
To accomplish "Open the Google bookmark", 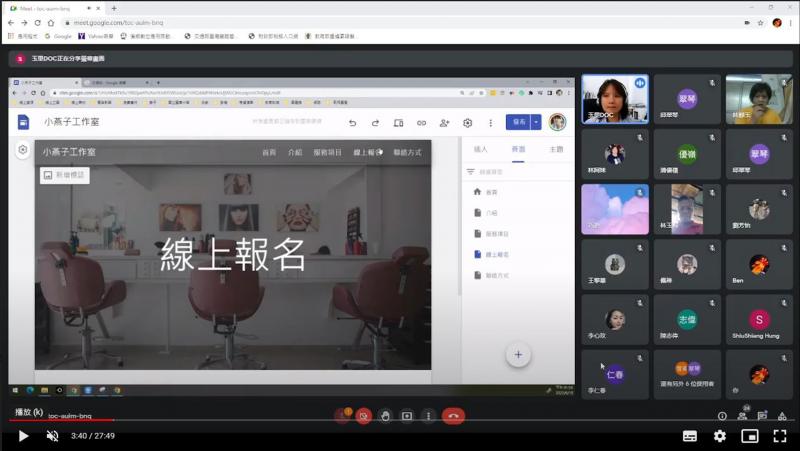I will (x=58, y=36).
